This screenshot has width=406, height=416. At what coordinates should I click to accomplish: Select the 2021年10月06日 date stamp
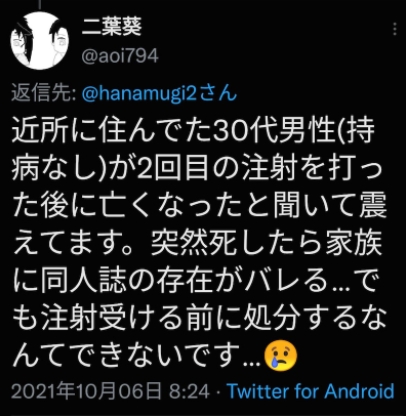coord(87,391)
